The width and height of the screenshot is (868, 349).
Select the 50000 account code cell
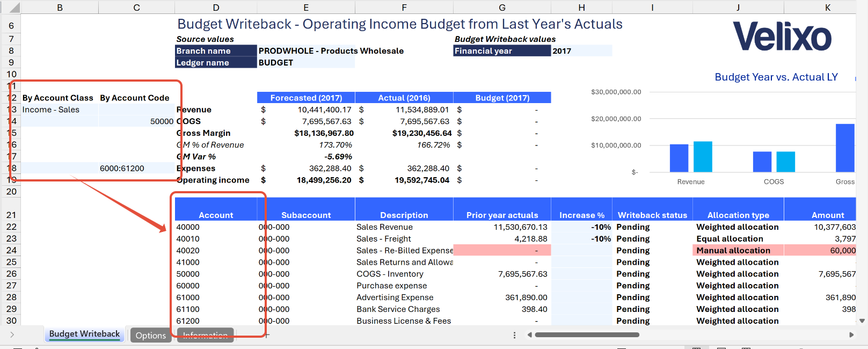pyautogui.click(x=137, y=121)
